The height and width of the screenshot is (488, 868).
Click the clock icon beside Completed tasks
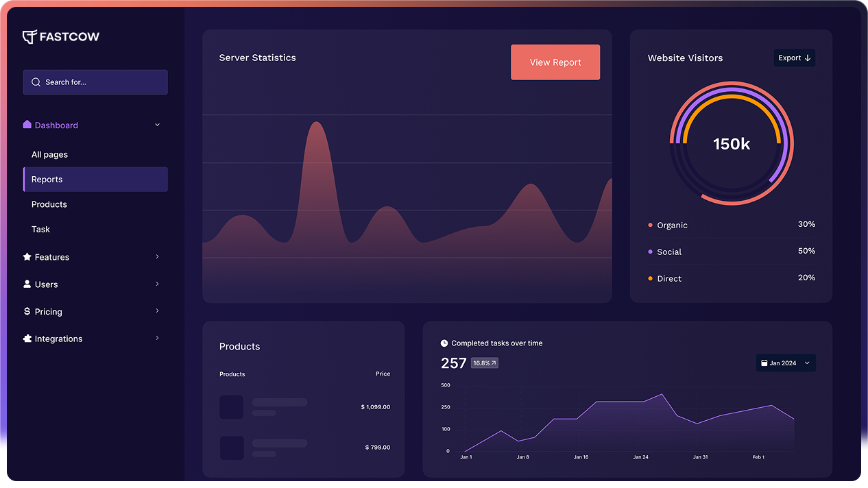coord(444,343)
